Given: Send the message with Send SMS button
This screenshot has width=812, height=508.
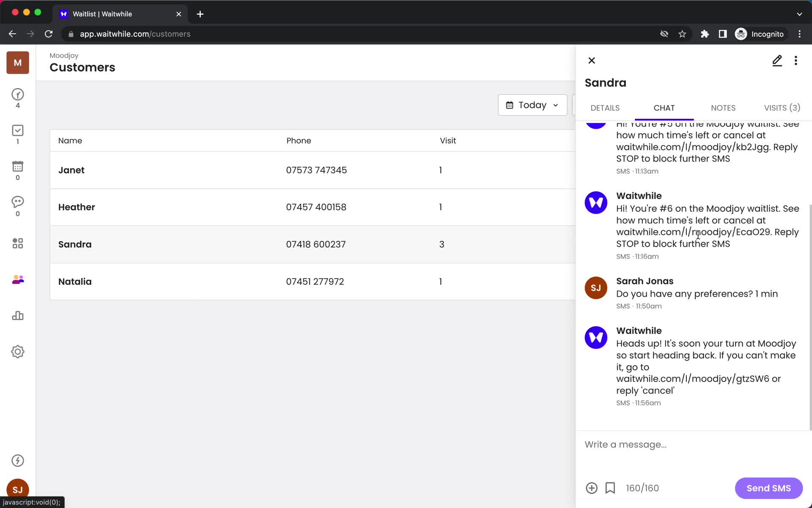Looking at the screenshot, I should click(x=768, y=488).
